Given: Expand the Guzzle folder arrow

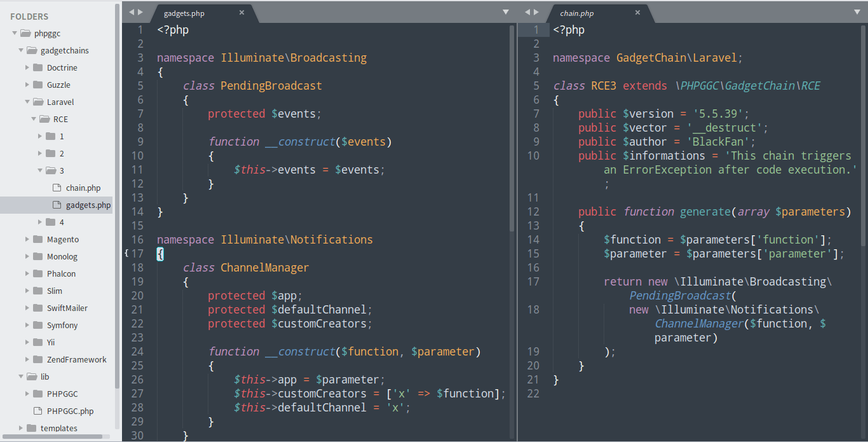Looking at the screenshot, I should 27,85.
